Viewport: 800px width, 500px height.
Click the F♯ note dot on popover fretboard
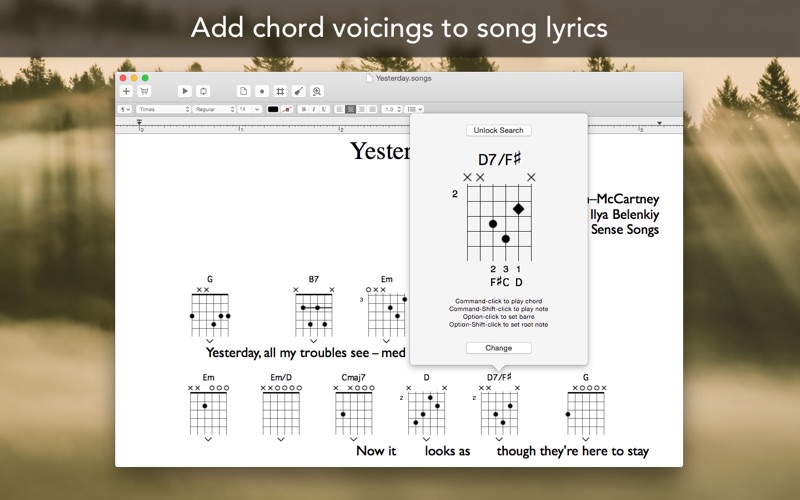coord(493,224)
